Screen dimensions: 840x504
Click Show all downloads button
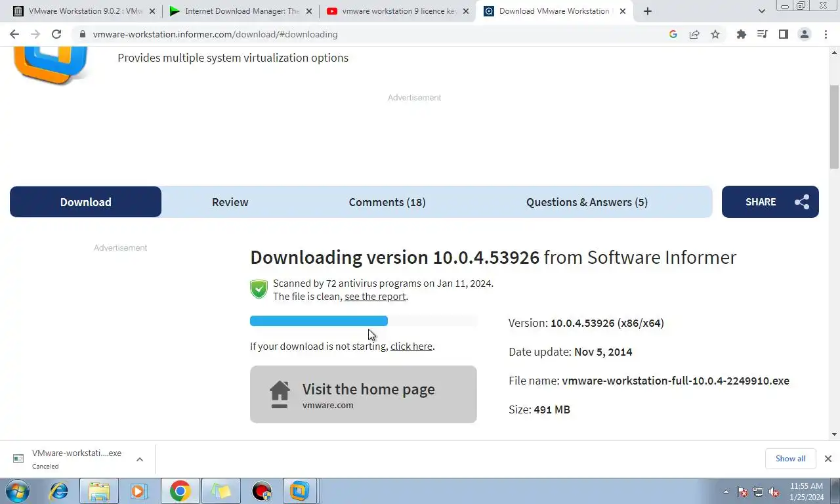tap(790, 459)
